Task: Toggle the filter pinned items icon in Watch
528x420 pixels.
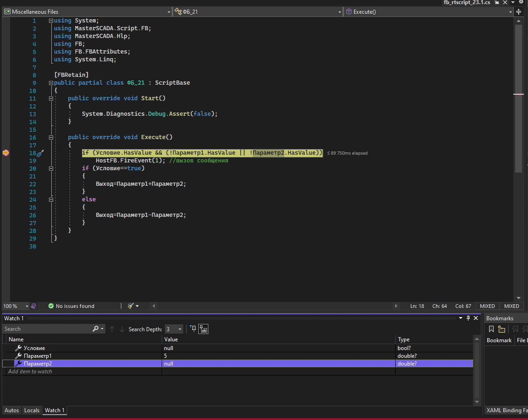Action: click(x=193, y=329)
